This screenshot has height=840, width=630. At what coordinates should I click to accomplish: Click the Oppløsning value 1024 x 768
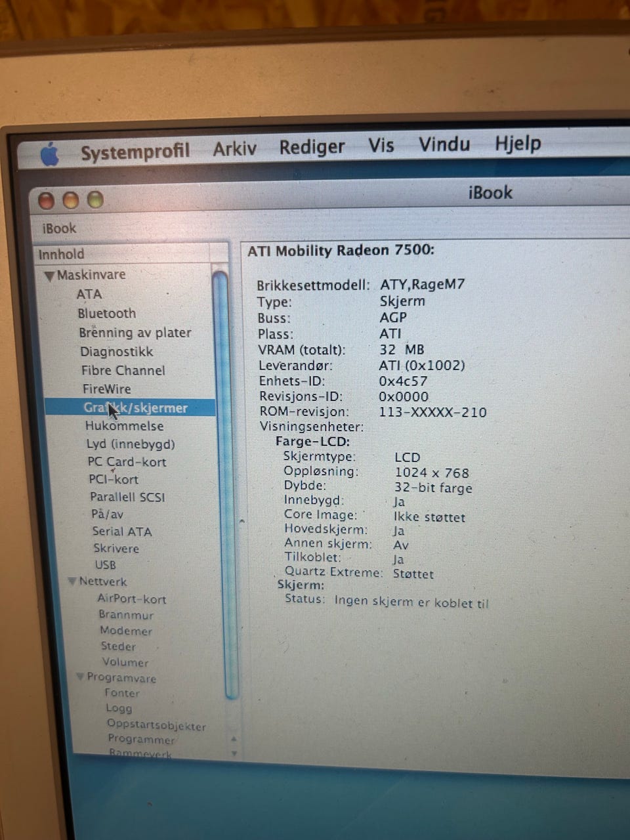(432, 473)
